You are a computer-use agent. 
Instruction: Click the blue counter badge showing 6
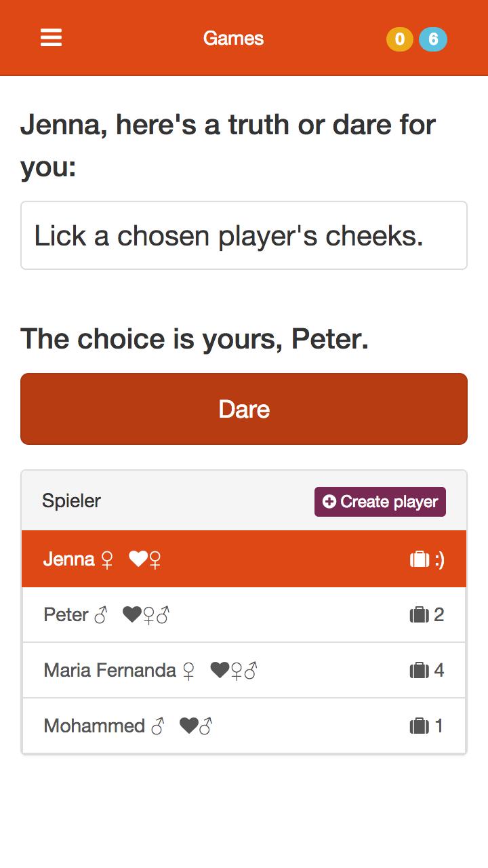click(x=434, y=39)
